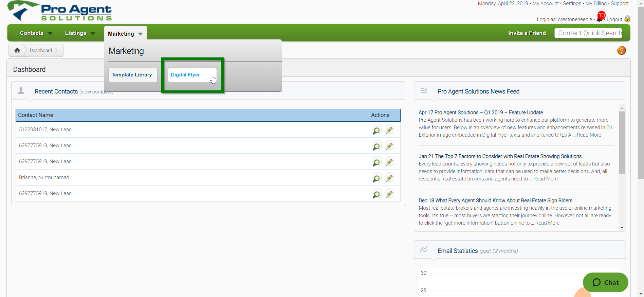Click the Pro Agent Solutions logo
This screenshot has width=644, height=297.
point(60,11)
